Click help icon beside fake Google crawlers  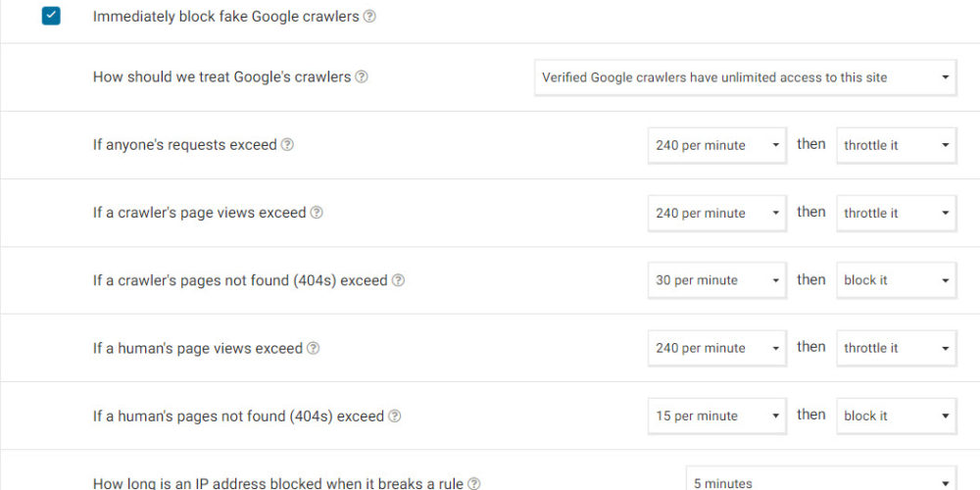point(369,17)
